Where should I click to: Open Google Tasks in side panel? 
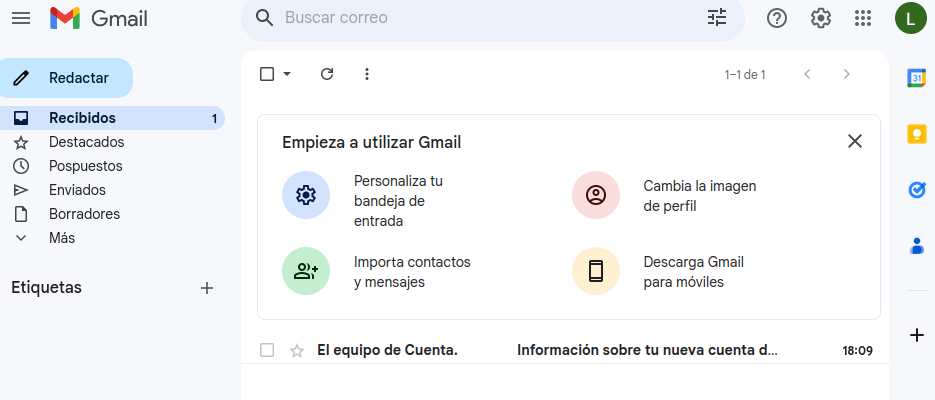(x=916, y=190)
